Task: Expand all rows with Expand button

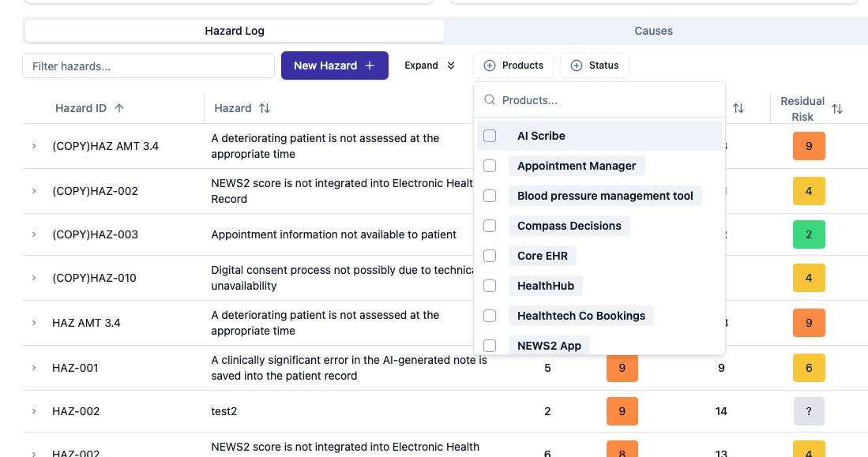Action: pyautogui.click(x=430, y=66)
